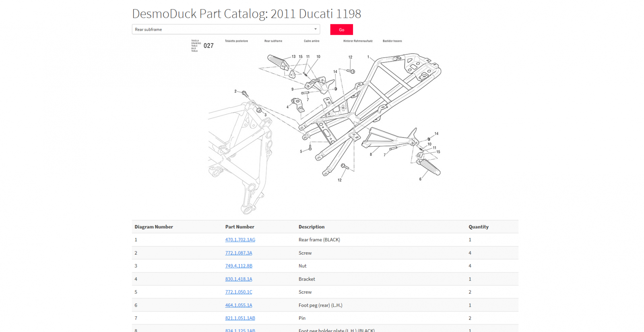This screenshot has height=332, width=644.
Task: Select the 'Rear frame (BLACK)' description
Action: coord(319,240)
